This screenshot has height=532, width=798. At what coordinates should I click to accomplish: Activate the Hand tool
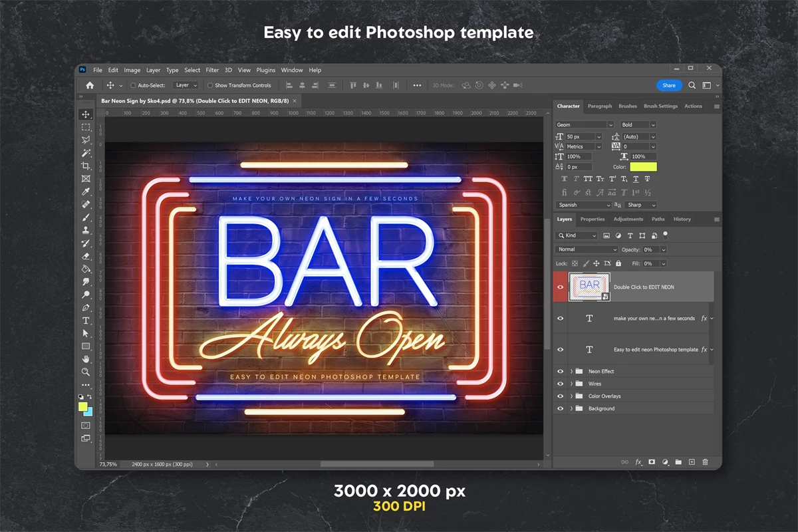tap(86, 359)
